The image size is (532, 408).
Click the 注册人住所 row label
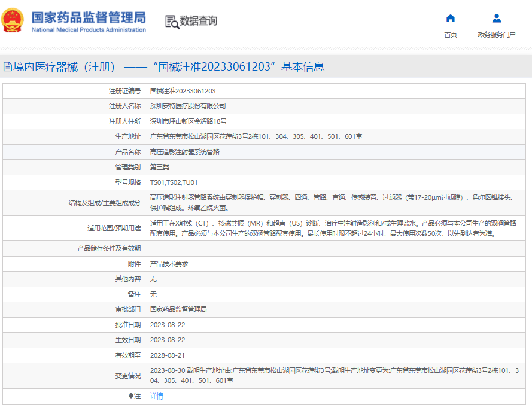coord(124,121)
